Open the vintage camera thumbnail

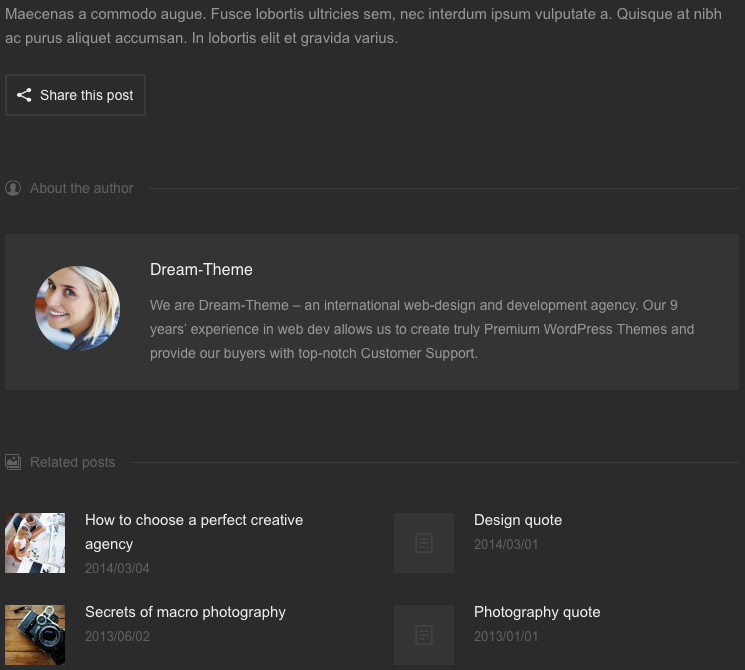[35, 635]
